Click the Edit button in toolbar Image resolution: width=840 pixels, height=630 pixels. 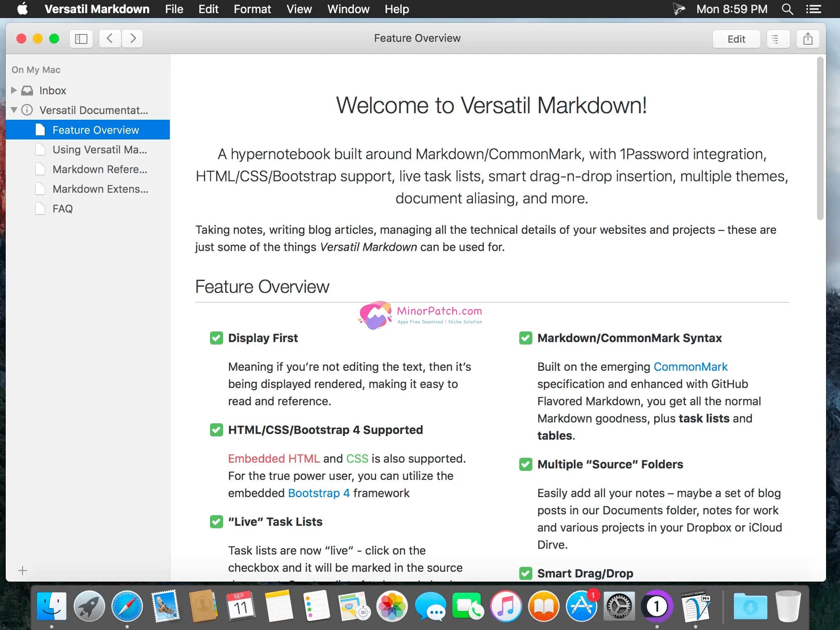736,39
